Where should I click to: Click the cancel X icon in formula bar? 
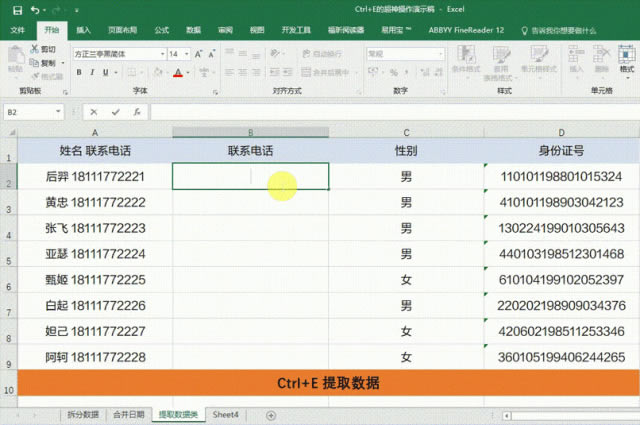coord(94,112)
